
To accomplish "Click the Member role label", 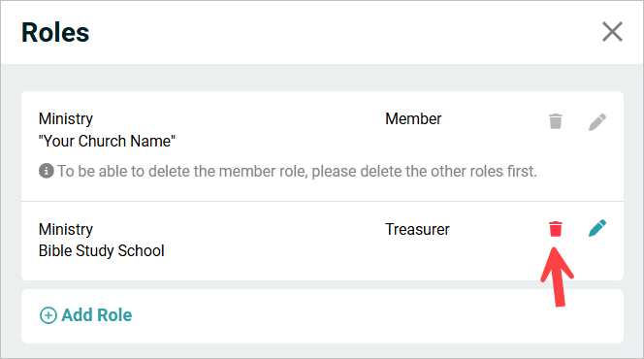I will (413, 118).
